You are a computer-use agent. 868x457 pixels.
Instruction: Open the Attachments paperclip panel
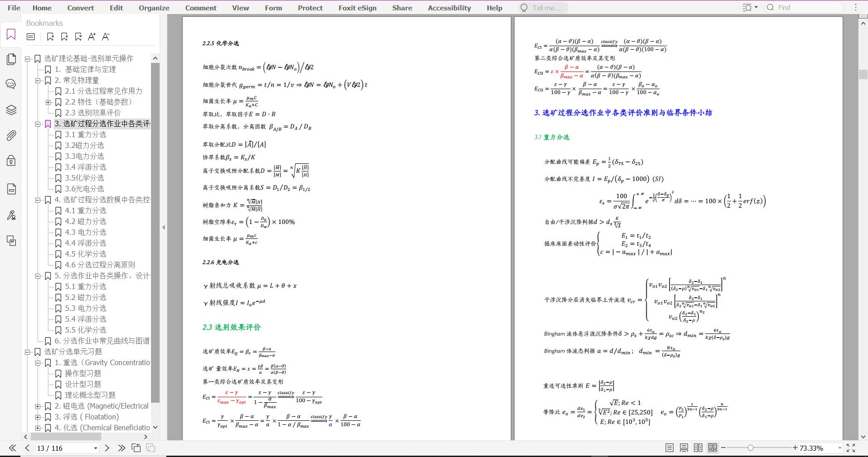pyautogui.click(x=11, y=135)
